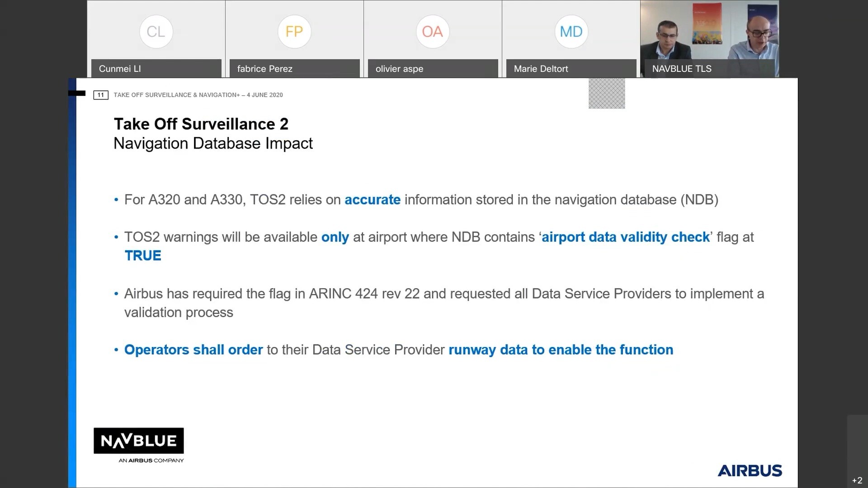
Task: Click the OA avatar circle
Action: click(x=433, y=32)
